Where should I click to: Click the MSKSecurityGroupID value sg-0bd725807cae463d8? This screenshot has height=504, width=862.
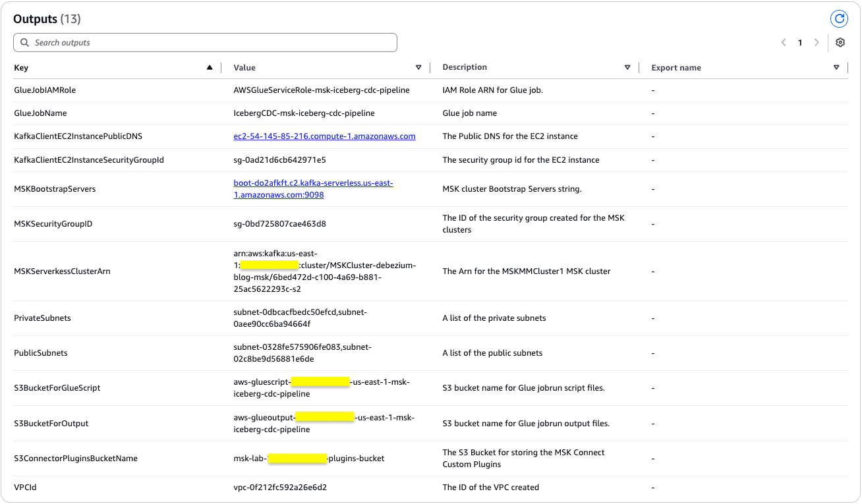(x=279, y=224)
